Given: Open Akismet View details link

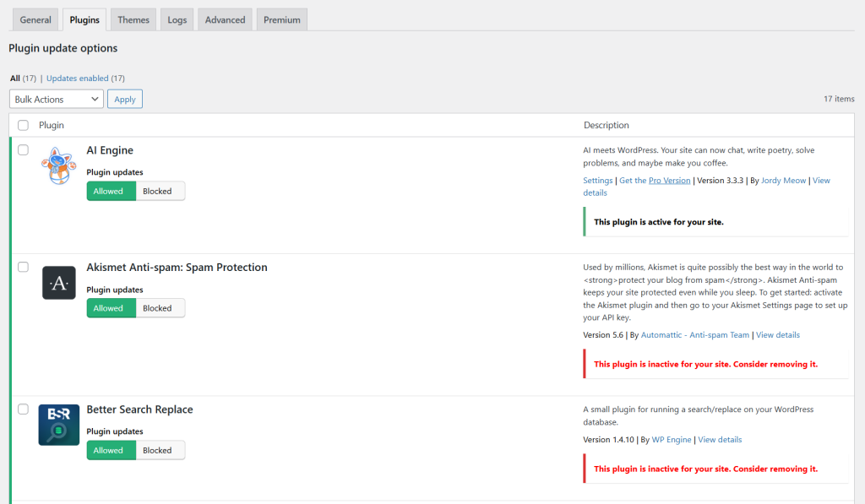Looking at the screenshot, I should tap(778, 334).
